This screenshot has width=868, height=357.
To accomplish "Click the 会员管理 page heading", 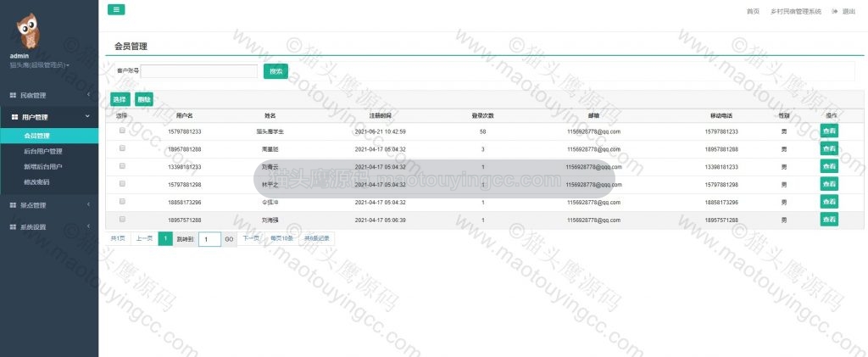I will 131,47.
